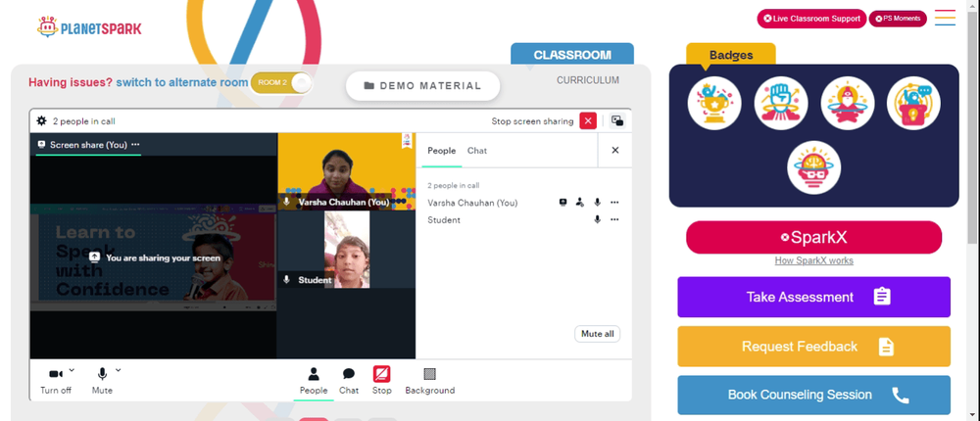Select the Classroom tab

572,55
